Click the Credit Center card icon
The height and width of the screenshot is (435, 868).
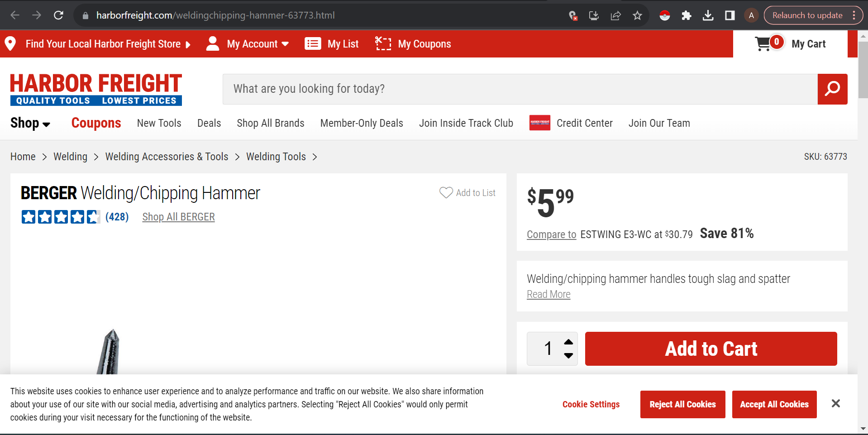point(540,123)
